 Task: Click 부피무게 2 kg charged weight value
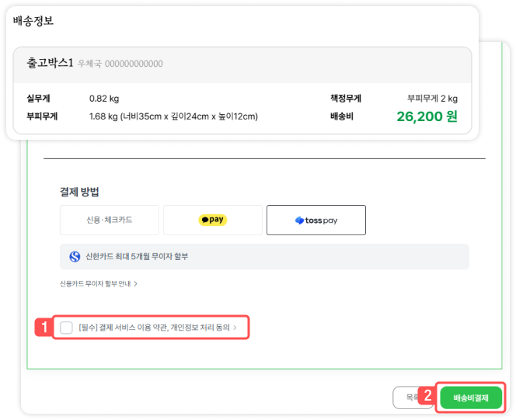pos(432,99)
